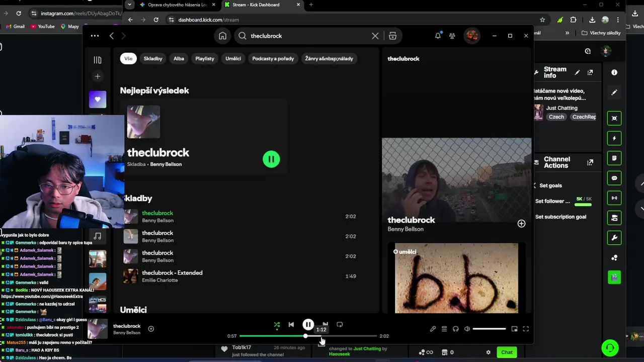The image size is (644, 362).
Task: Open Kick sidebar broadcast signal icon
Action: click(614, 198)
